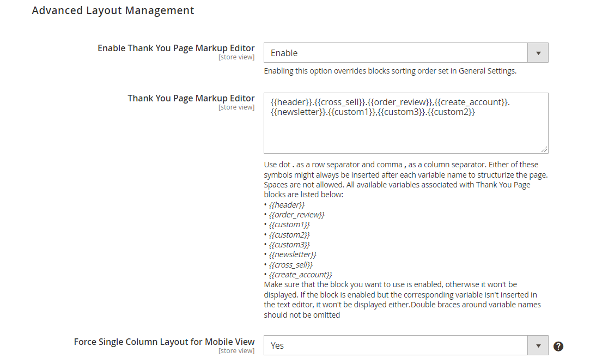Click store view scope under Enable Markup Editor
Image resolution: width=590 pixels, height=364 pixels.
(236, 57)
